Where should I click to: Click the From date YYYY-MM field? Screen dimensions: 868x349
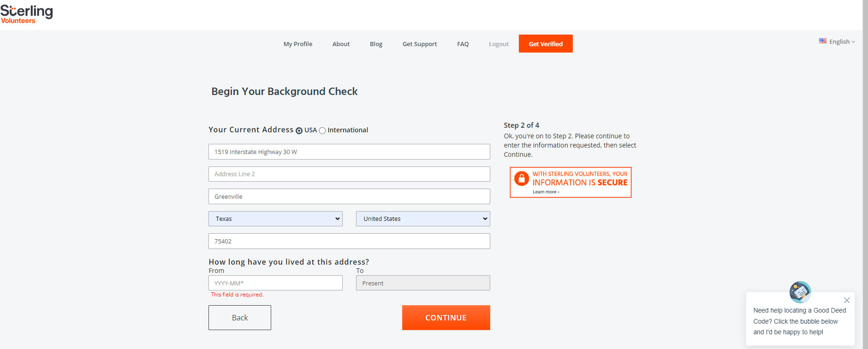pyautogui.click(x=275, y=283)
